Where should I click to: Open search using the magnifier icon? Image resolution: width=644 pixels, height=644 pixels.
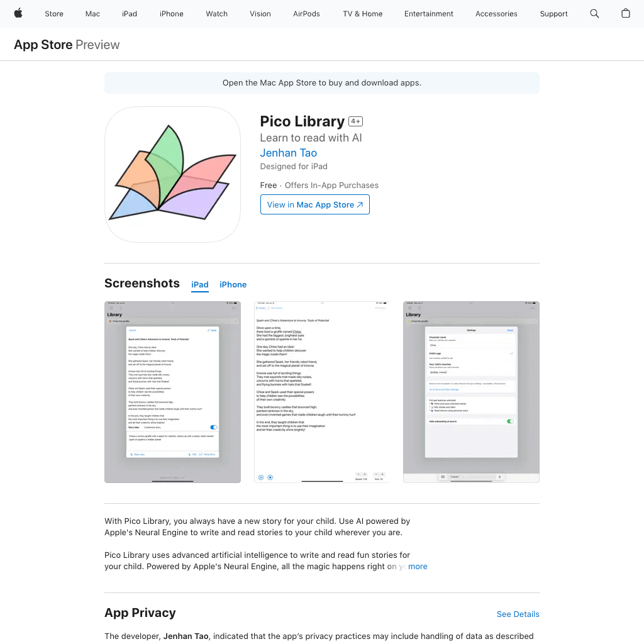(x=594, y=13)
